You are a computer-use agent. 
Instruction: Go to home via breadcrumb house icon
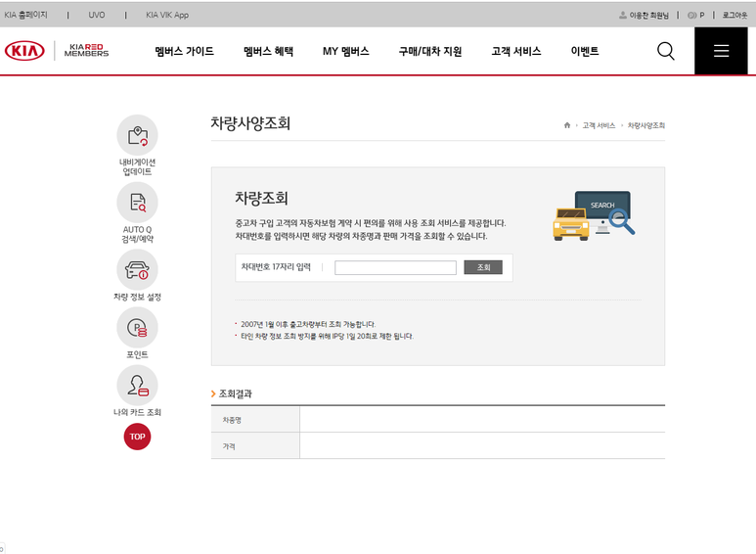[x=567, y=125]
